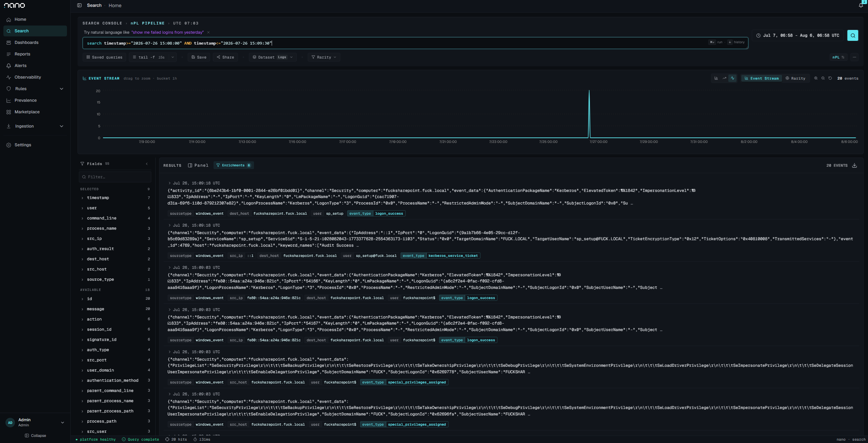Save the current query
This screenshot has height=443, width=868.
(x=199, y=57)
